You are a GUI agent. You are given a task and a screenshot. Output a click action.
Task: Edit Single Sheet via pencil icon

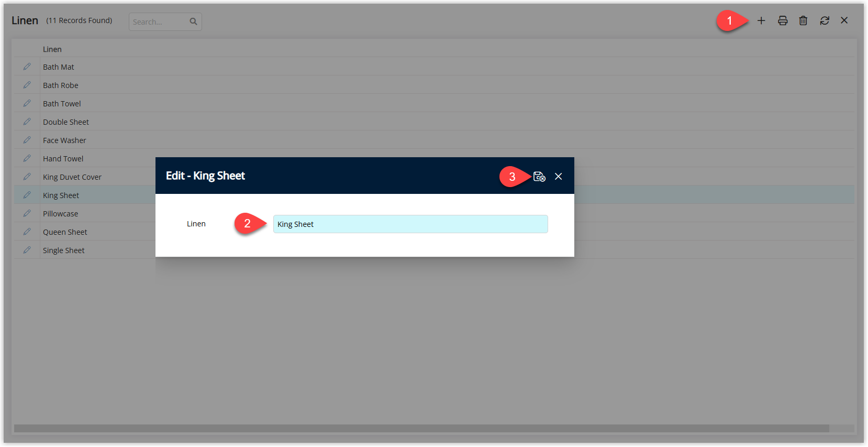27,250
